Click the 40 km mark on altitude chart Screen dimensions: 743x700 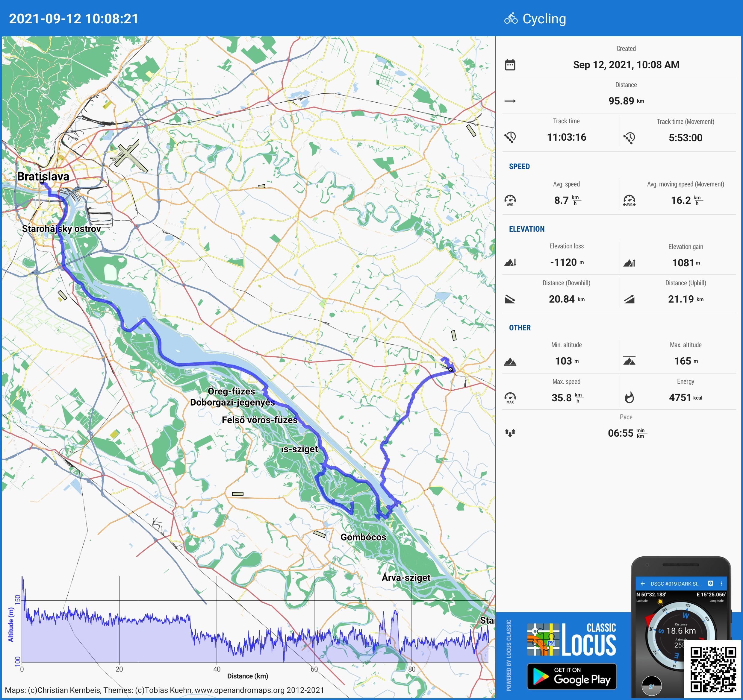click(x=217, y=669)
